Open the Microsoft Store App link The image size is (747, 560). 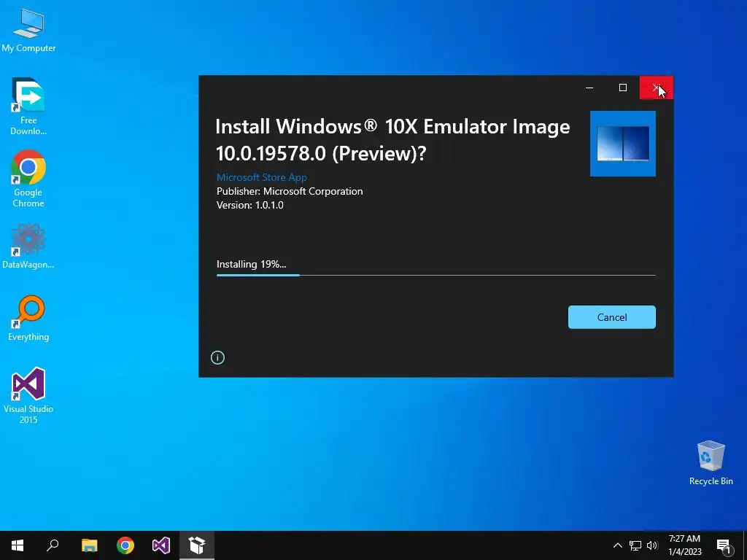click(262, 177)
